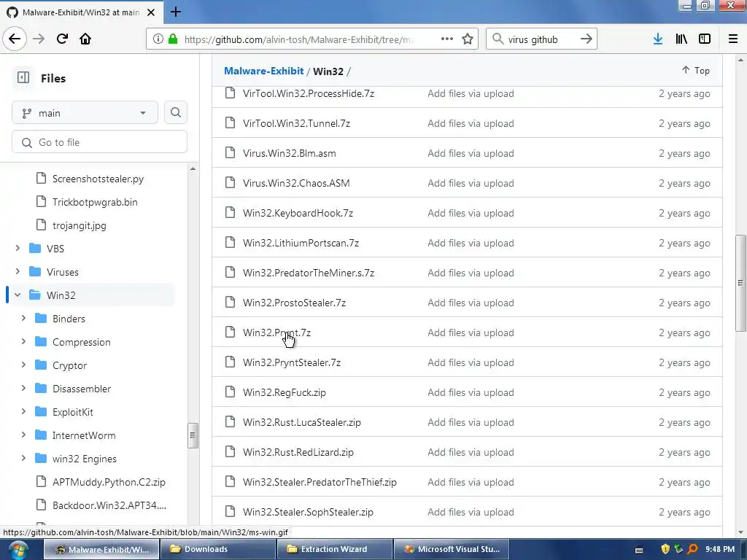Show site information for github.com
747x560 pixels.
(158, 39)
